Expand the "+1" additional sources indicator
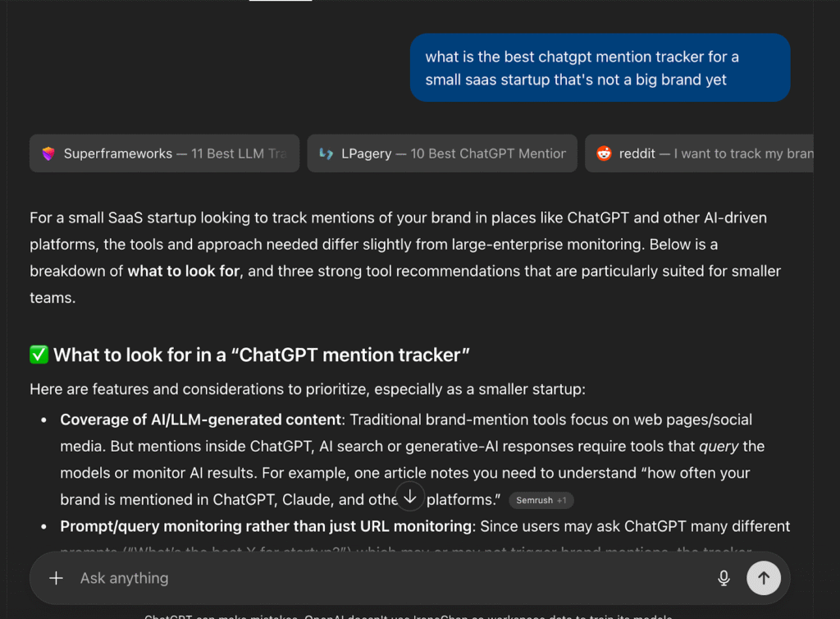Screen dimensions: 840x619 point(562,500)
